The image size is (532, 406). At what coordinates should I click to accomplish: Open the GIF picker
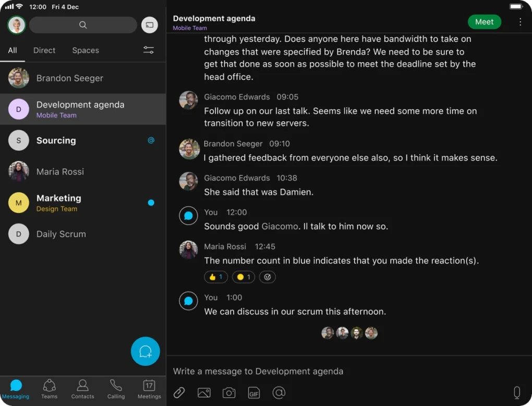coord(254,392)
